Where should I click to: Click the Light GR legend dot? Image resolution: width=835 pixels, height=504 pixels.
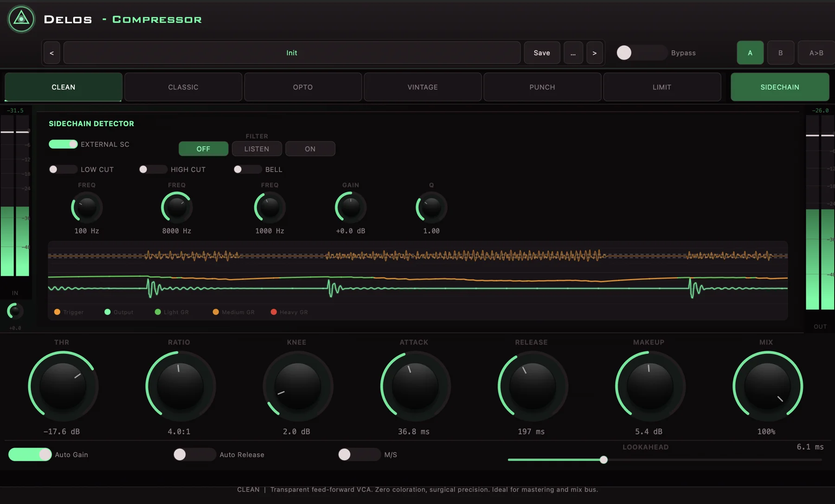(158, 312)
